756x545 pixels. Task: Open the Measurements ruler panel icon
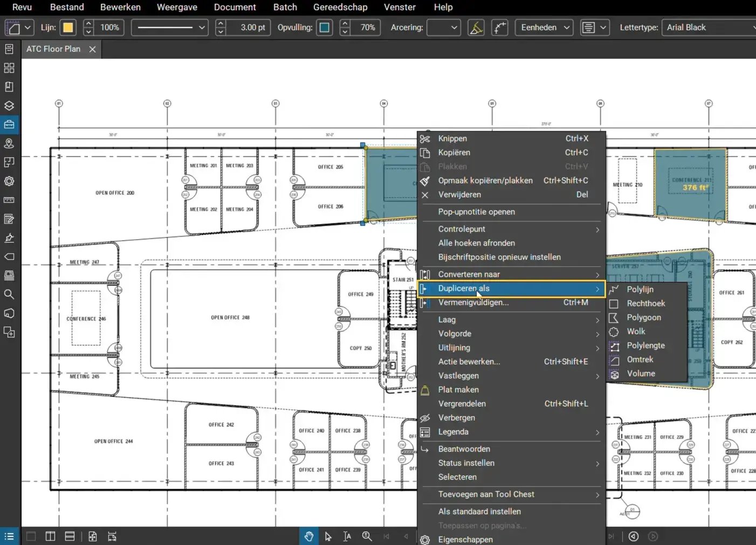coord(9,200)
